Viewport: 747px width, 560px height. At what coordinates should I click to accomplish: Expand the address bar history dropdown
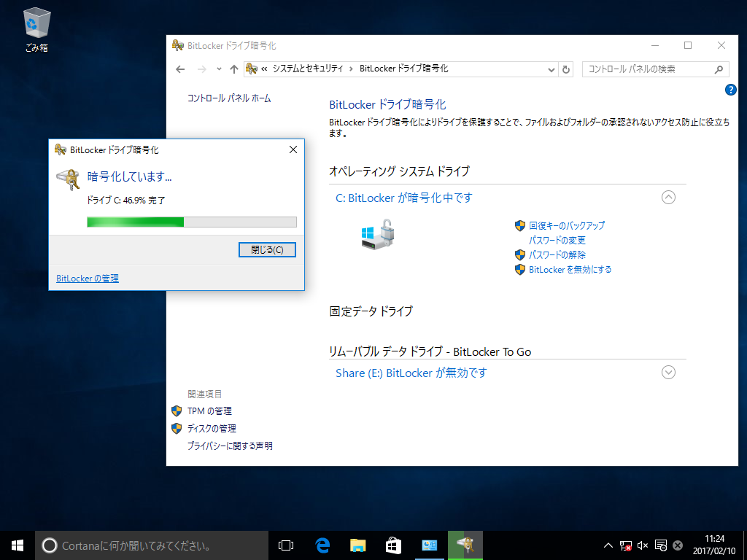coord(551,69)
